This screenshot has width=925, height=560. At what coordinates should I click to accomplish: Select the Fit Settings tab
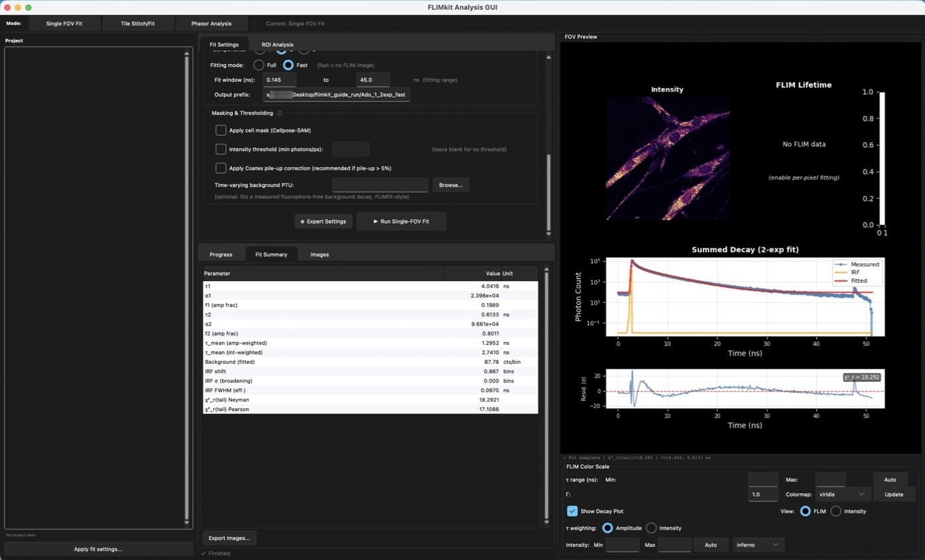click(x=224, y=44)
